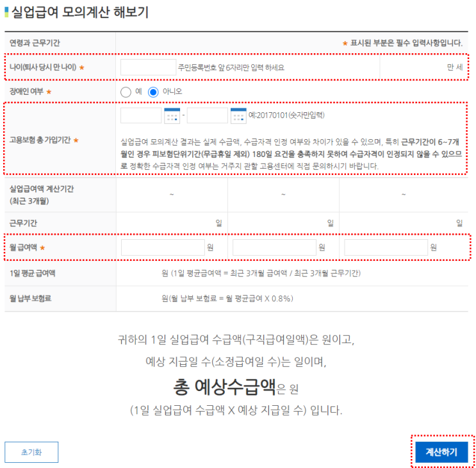476x468 pixels.
Task: Click the '월 납부 보험료' label
Action: point(30,298)
